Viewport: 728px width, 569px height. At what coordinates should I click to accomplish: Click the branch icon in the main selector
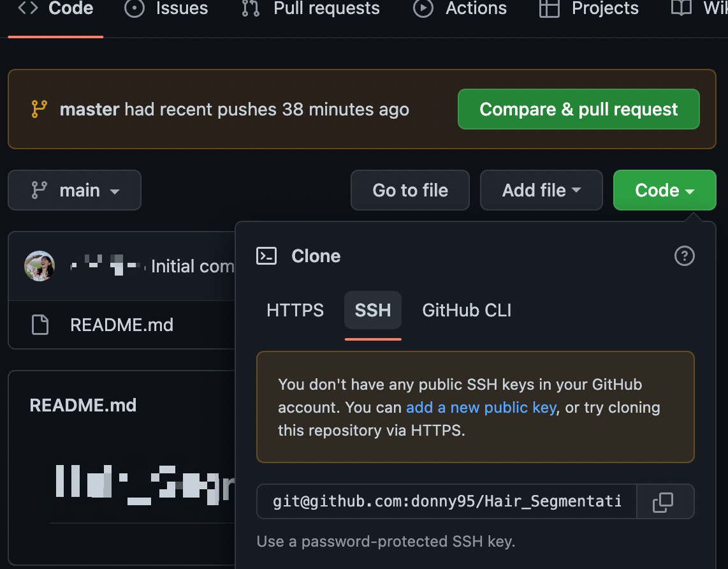[40, 190]
